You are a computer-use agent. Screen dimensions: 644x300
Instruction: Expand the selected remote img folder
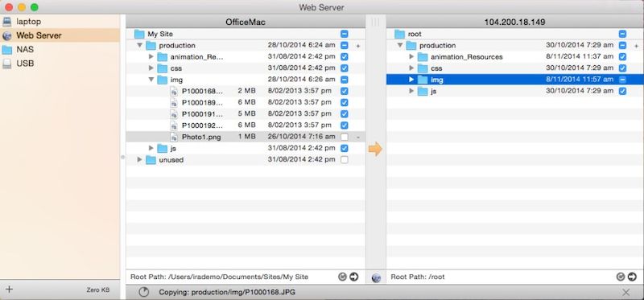click(x=411, y=79)
